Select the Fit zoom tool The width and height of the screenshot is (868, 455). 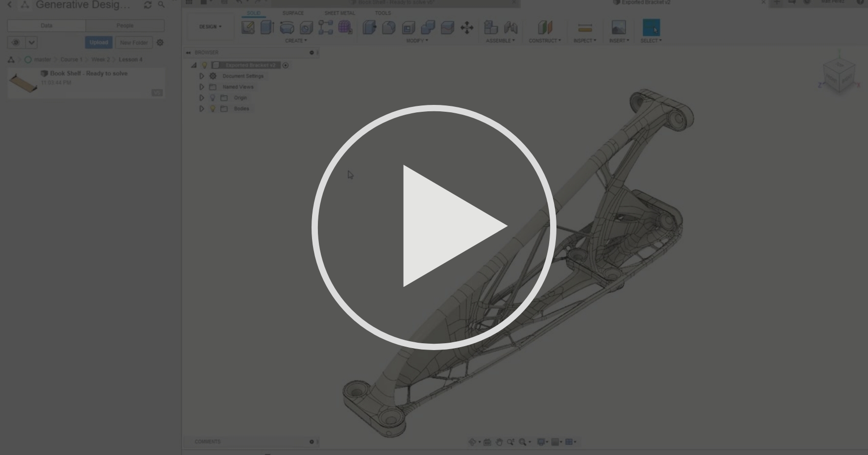point(523,442)
